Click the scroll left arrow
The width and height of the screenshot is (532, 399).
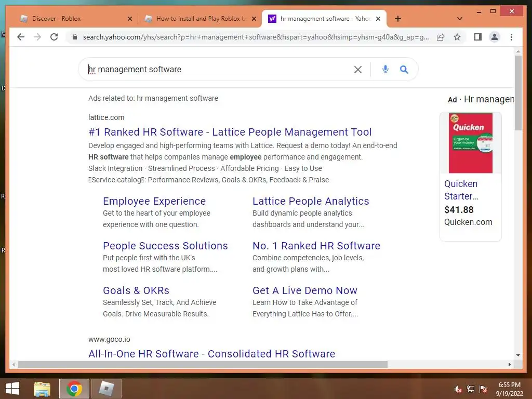tap(13, 364)
